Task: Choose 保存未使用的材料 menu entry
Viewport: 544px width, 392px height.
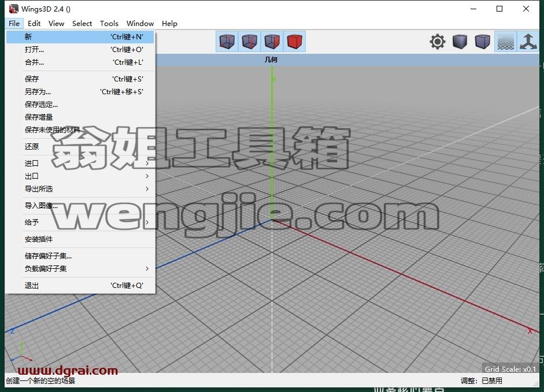Action: pos(80,130)
